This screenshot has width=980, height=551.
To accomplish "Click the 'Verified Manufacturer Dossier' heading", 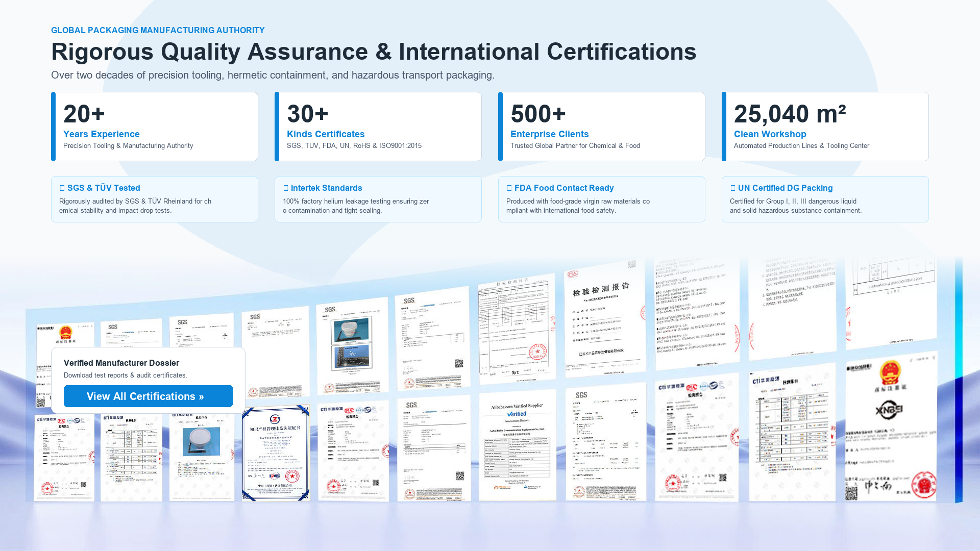I will tap(121, 363).
